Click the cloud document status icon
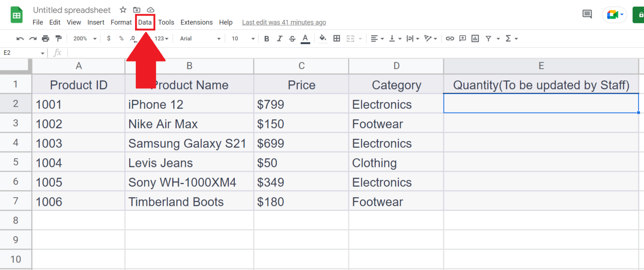Viewport: 644px width, 270px height. coord(151,10)
